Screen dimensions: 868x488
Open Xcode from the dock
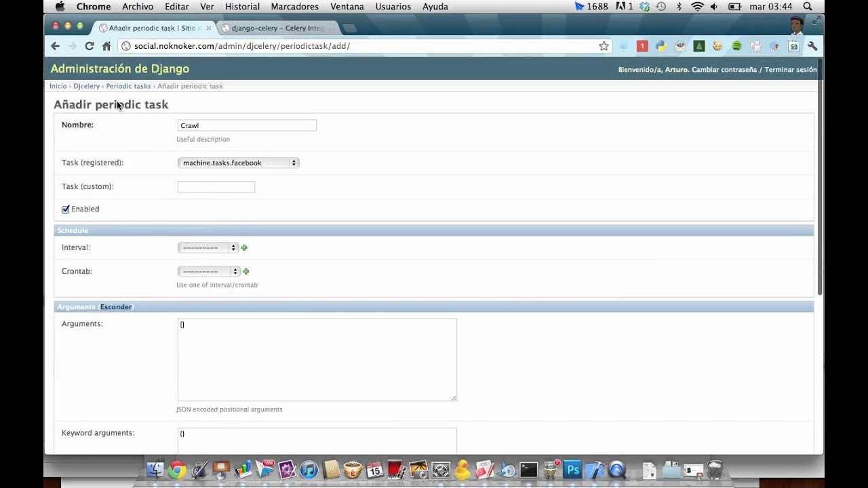click(595, 470)
